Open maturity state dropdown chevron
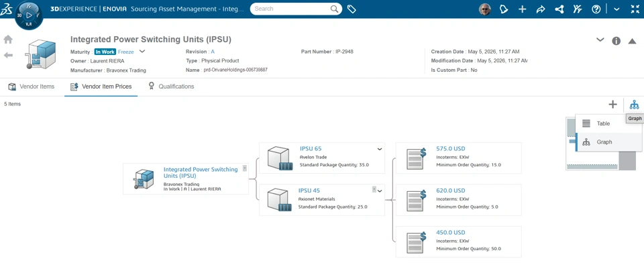This screenshot has width=644, height=271. click(142, 52)
